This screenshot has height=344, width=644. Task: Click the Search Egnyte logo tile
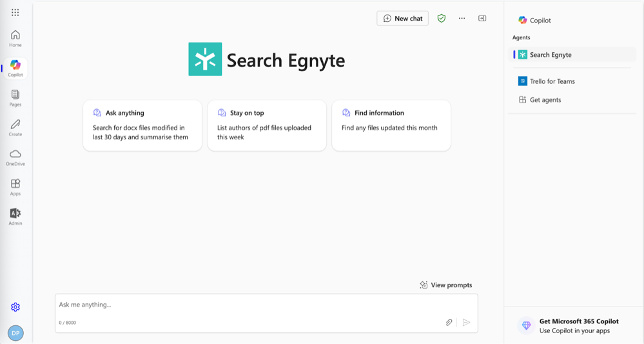pyautogui.click(x=206, y=59)
